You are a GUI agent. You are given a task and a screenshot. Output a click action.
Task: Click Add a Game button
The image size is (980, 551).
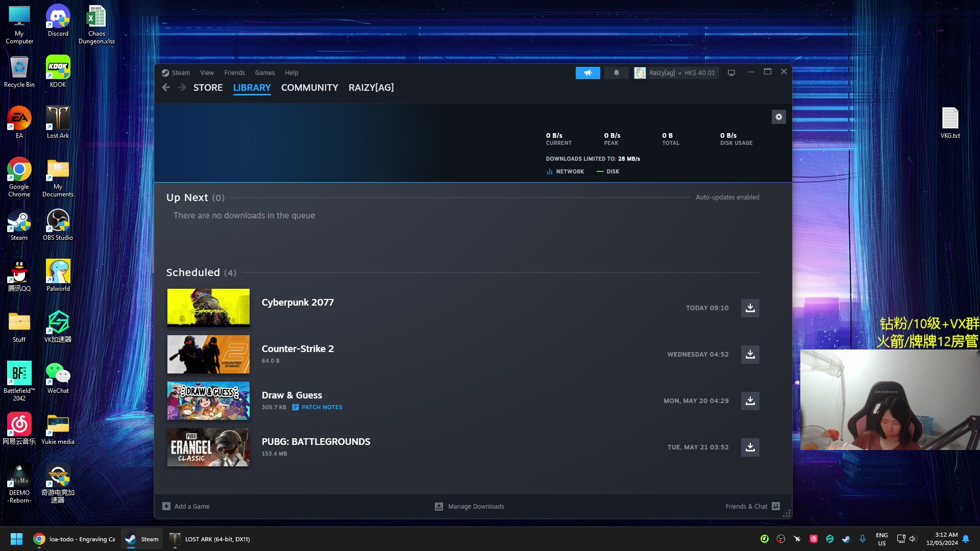tap(186, 507)
